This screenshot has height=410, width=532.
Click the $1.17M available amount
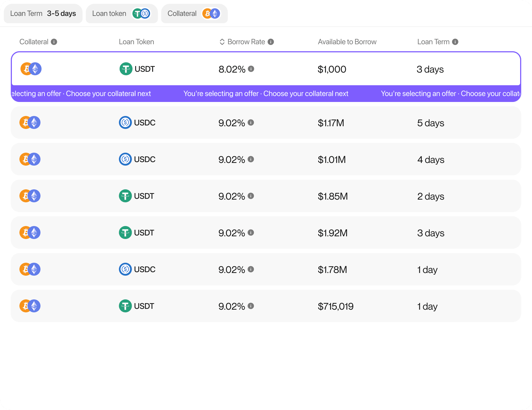pos(331,123)
